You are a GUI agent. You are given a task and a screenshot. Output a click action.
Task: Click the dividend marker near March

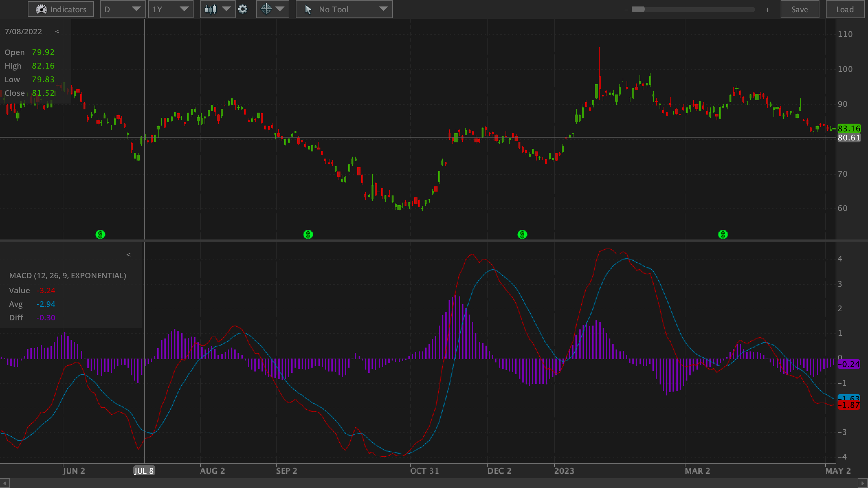[x=723, y=234]
